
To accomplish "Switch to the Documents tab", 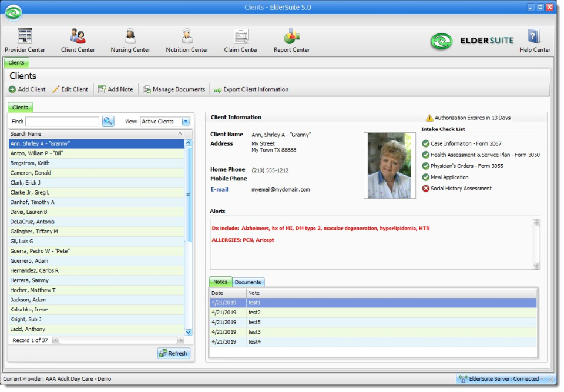I will point(249,282).
